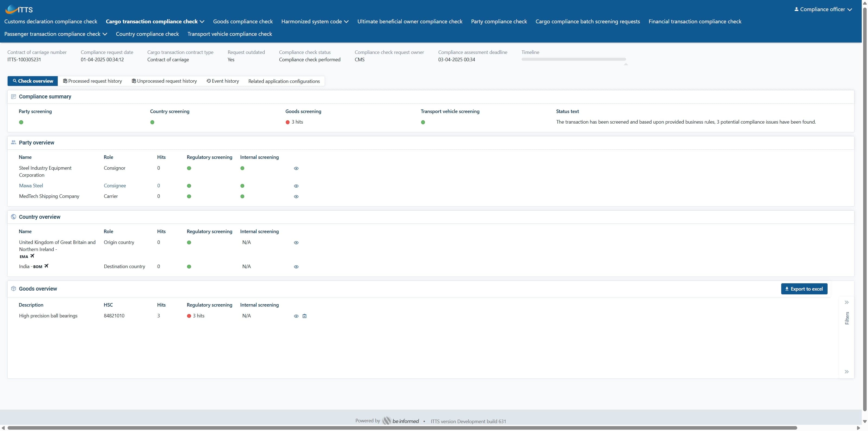Open Mawa Steel party link
The width and height of the screenshot is (868, 431).
tap(31, 185)
